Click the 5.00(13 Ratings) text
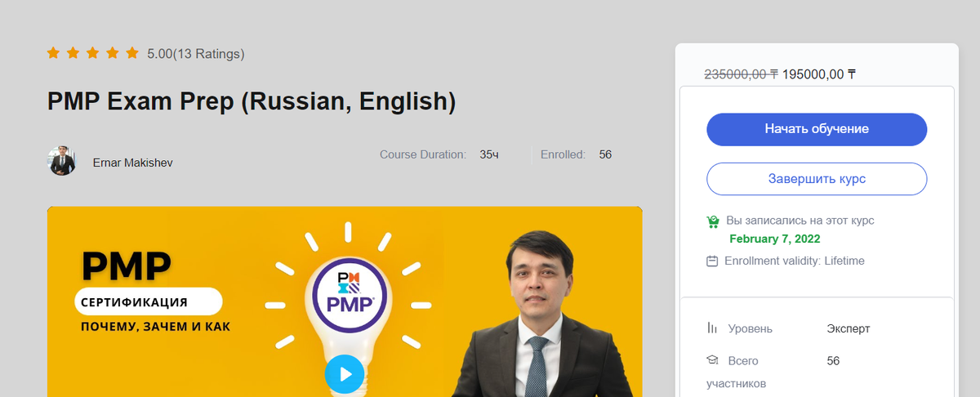The image size is (980, 397). point(196,54)
